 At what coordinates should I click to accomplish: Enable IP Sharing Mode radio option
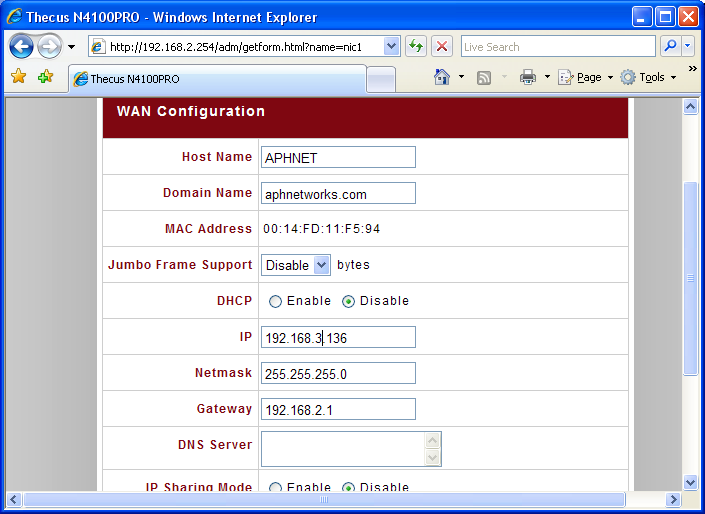[275, 488]
